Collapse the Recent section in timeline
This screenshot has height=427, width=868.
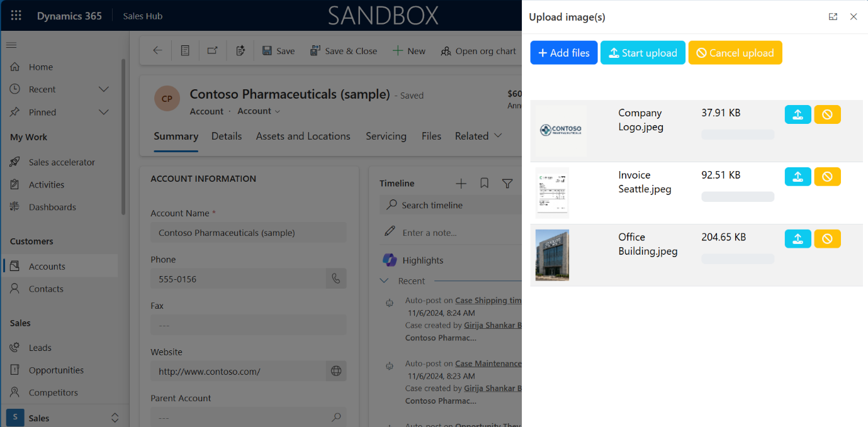385,281
